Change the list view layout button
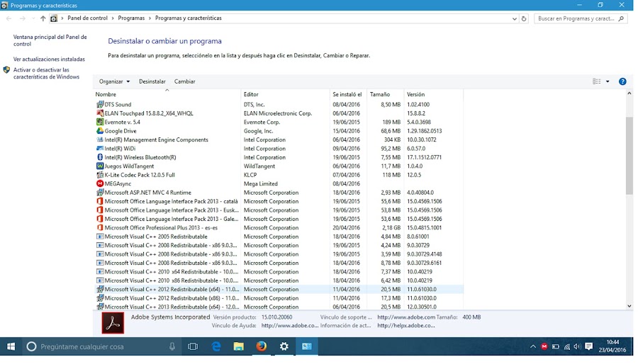638x364 pixels. (x=596, y=81)
